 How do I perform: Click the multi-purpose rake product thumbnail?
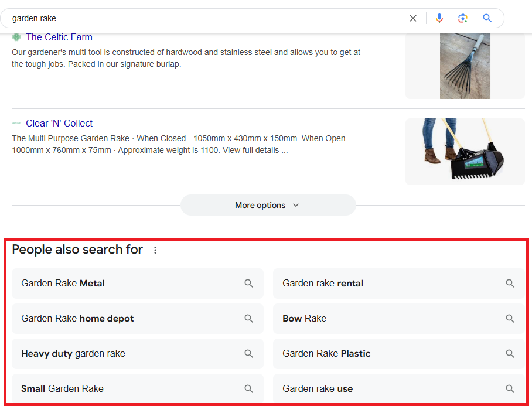[x=465, y=152]
